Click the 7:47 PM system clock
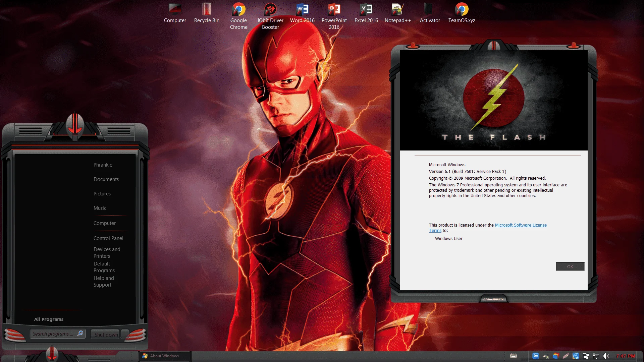 point(626,356)
